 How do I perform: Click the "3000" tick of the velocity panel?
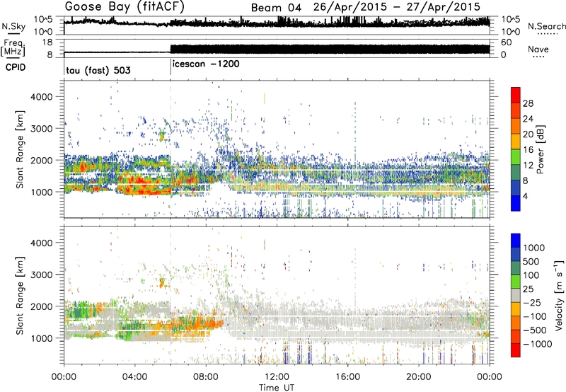(x=42, y=275)
